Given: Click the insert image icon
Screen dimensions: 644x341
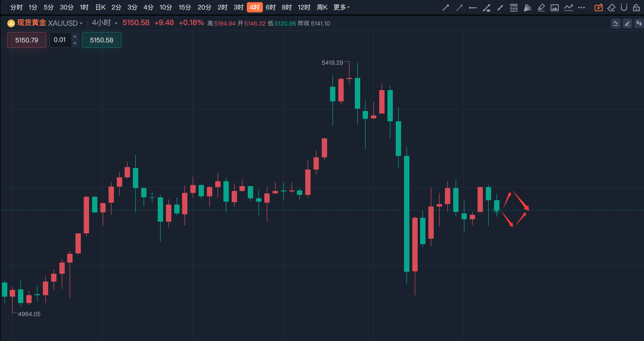Looking at the screenshot, I should click(554, 8).
